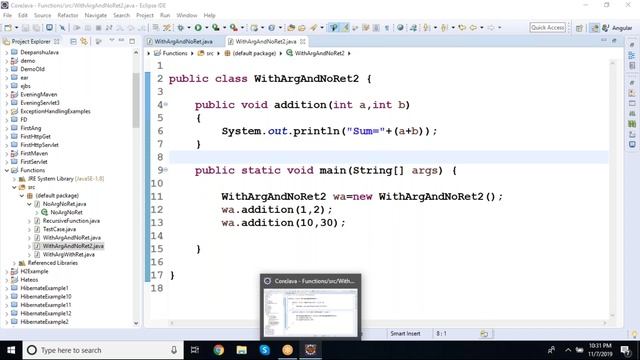Viewport: 640px width, 360px height.
Task: Toggle Skip All Breakpoints icon
Action: click(62, 28)
